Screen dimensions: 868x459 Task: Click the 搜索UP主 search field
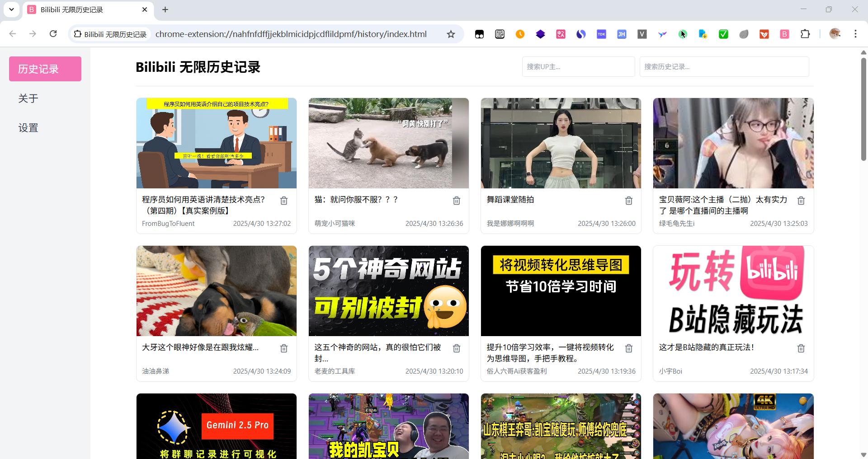click(578, 66)
